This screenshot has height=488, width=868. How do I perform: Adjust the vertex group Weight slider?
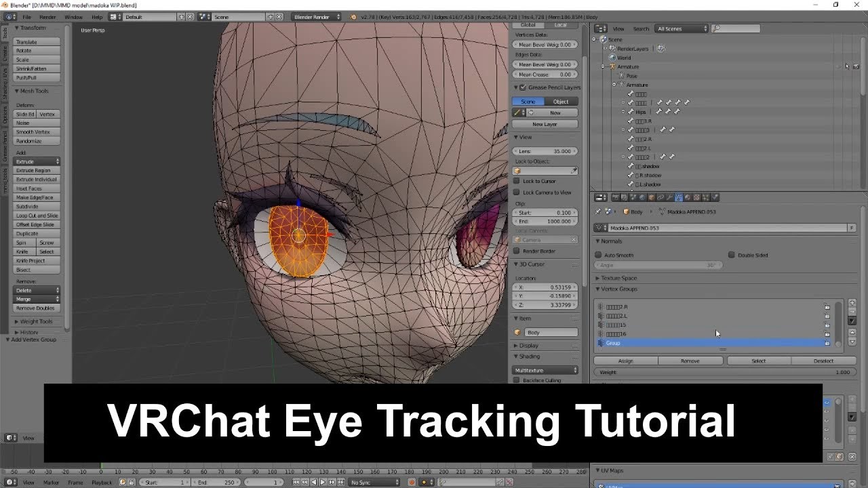[725, 372]
